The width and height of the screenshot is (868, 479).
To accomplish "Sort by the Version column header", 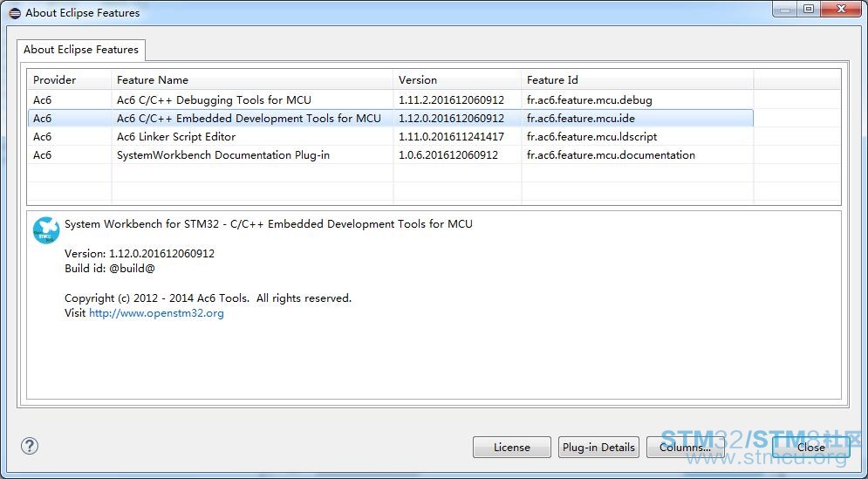I will (457, 79).
